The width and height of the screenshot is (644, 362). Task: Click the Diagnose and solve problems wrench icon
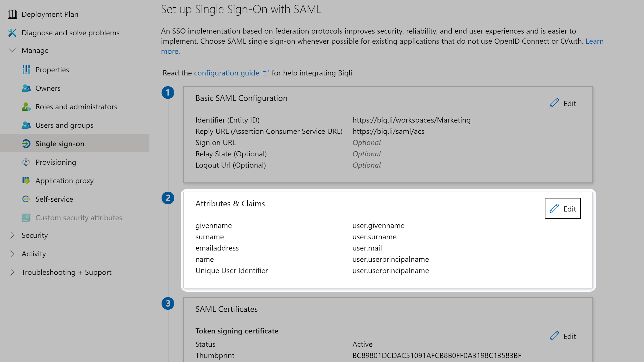coord(12,33)
